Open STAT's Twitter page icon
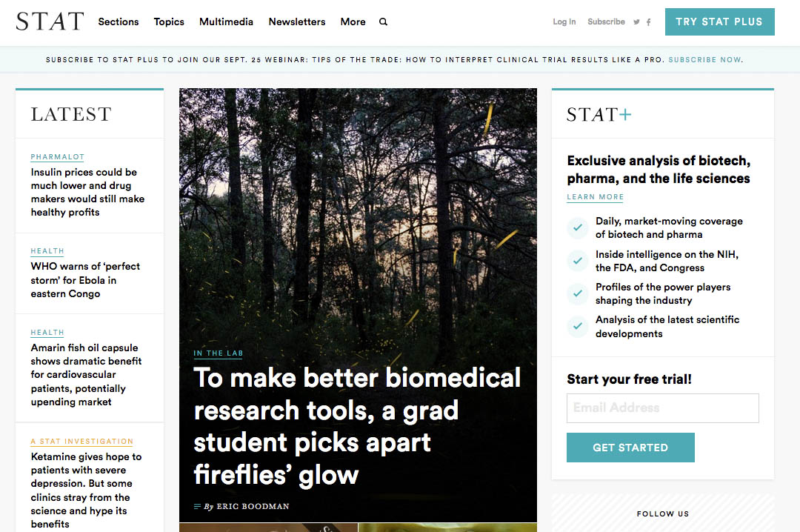 pyautogui.click(x=636, y=22)
